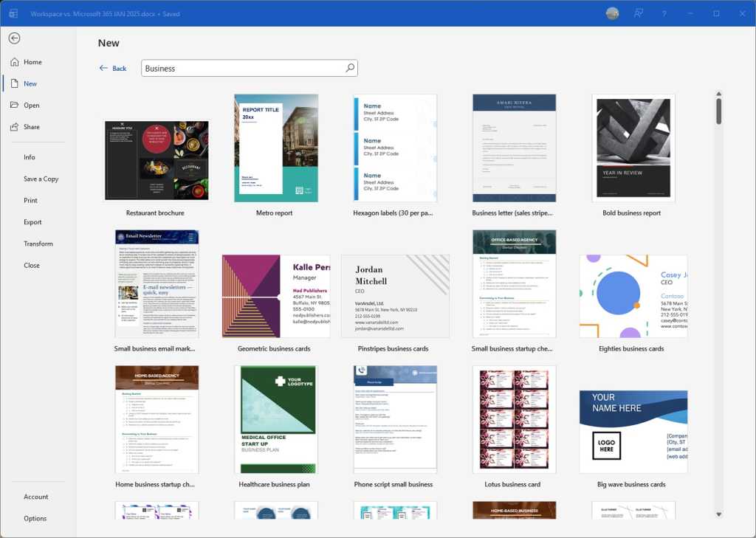Screen dimensions: 756x538
Task: Open your account avatar in the title bar
Action: click(x=612, y=13)
